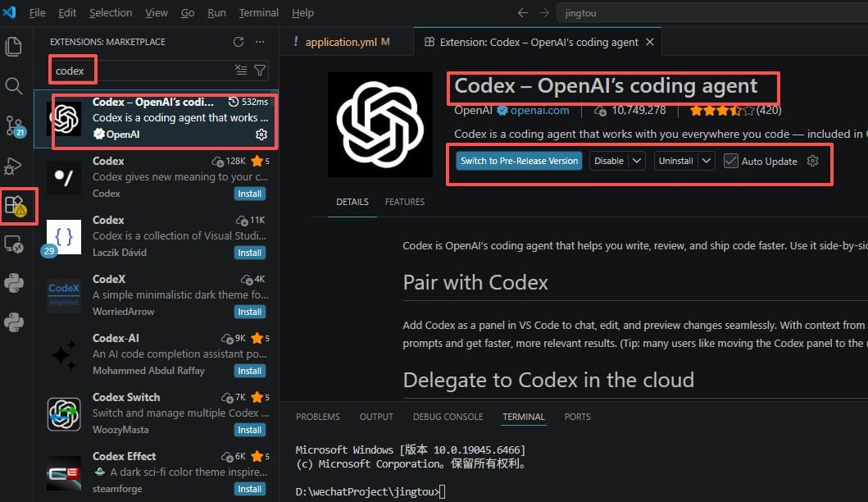
Task: Open the Extensions view in activity bar
Action: (15, 206)
